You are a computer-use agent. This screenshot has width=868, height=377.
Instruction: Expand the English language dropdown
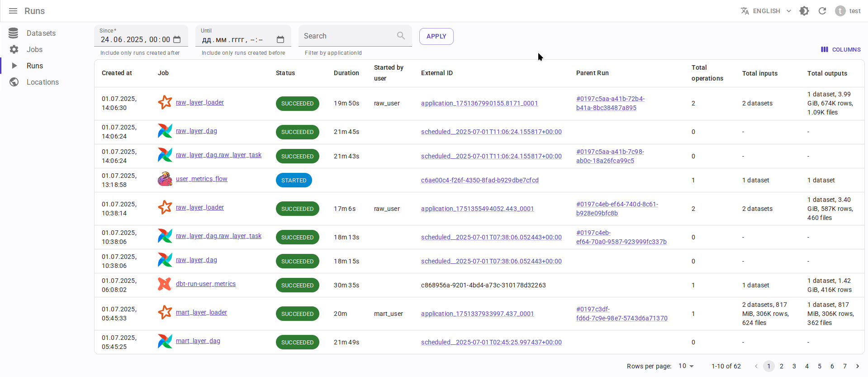pos(766,11)
